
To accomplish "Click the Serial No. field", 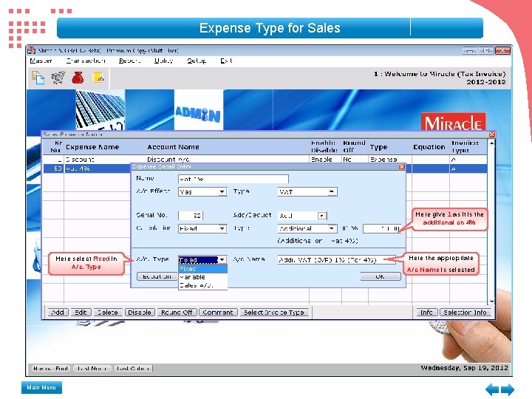I will click(x=191, y=216).
